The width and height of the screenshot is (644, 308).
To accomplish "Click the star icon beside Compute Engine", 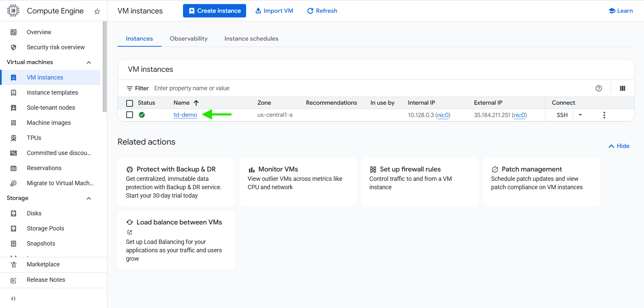I will point(97,11).
